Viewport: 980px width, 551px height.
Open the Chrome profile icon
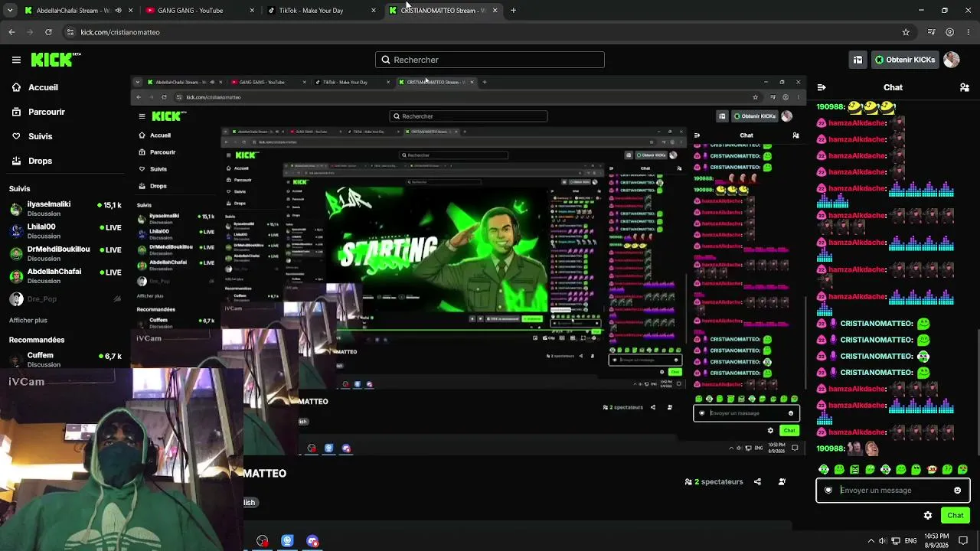tap(950, 32)
